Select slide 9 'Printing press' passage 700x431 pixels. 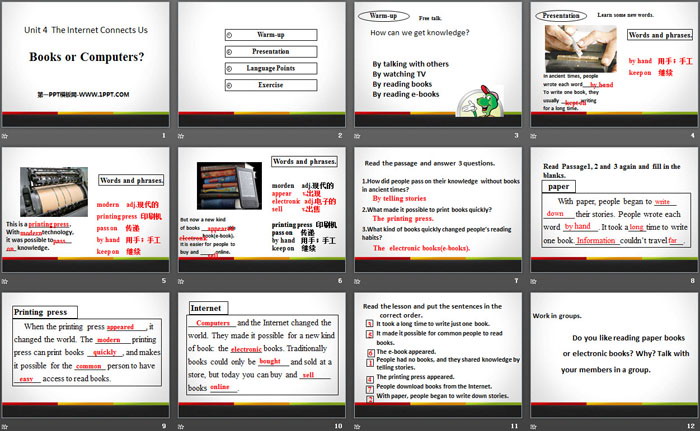(86, 355)
